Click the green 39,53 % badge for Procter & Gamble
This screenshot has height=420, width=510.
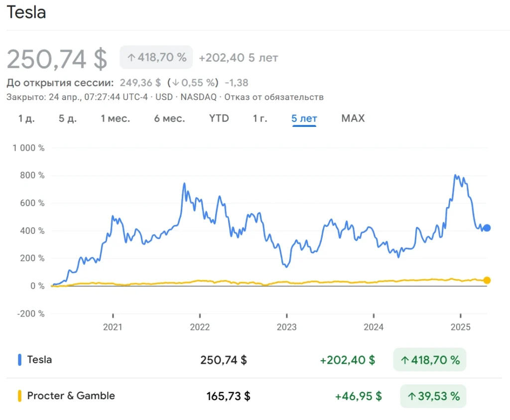click(433, 396)
